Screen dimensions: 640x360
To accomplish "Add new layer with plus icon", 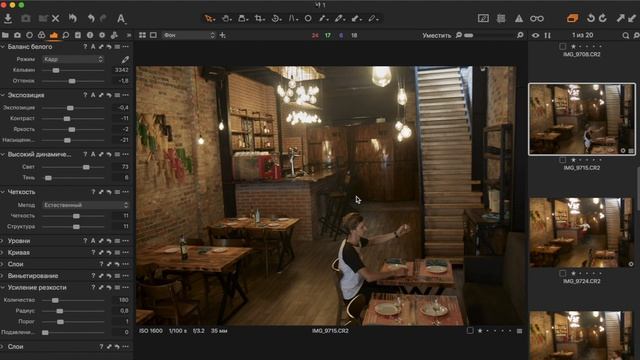I will coord(222,36).
